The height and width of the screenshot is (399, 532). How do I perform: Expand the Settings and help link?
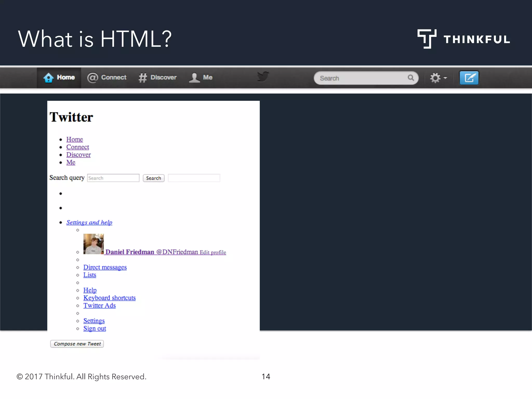coord(89,222)
